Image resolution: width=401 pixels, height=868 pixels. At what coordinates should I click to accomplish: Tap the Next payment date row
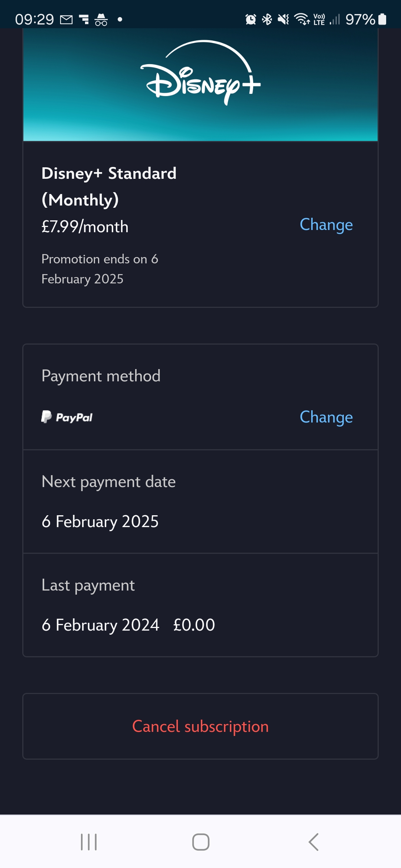coord(200,502)
